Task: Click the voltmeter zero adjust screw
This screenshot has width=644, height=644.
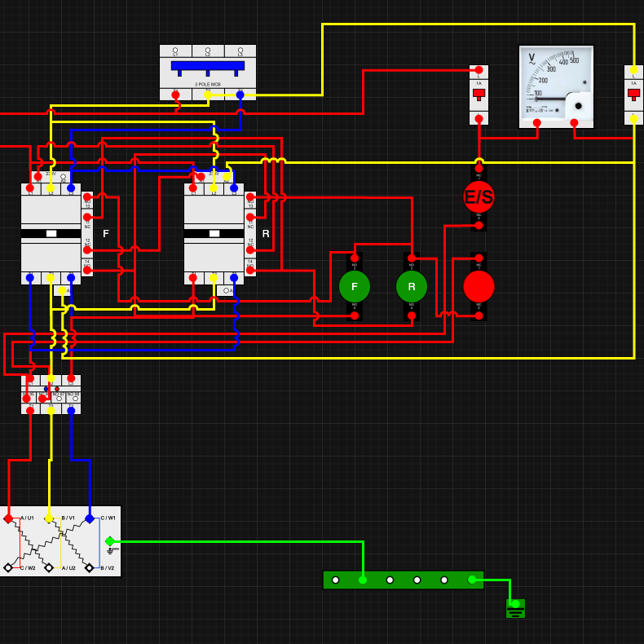Action: coord(578,106)
